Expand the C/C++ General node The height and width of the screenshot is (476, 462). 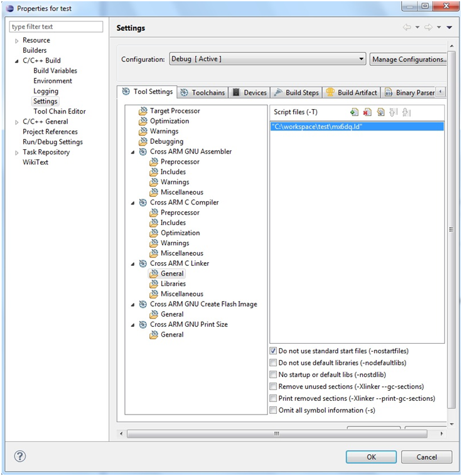coord(17,122)
